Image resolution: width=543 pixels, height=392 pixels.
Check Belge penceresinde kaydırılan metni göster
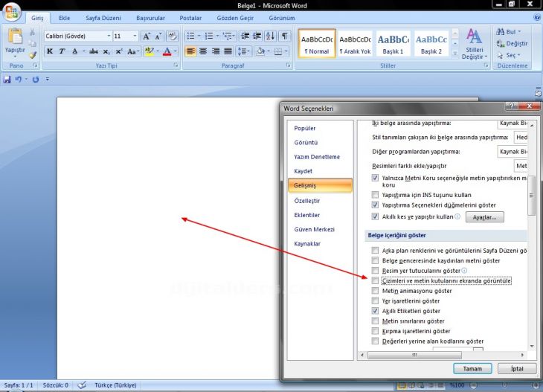coord(375,260)
